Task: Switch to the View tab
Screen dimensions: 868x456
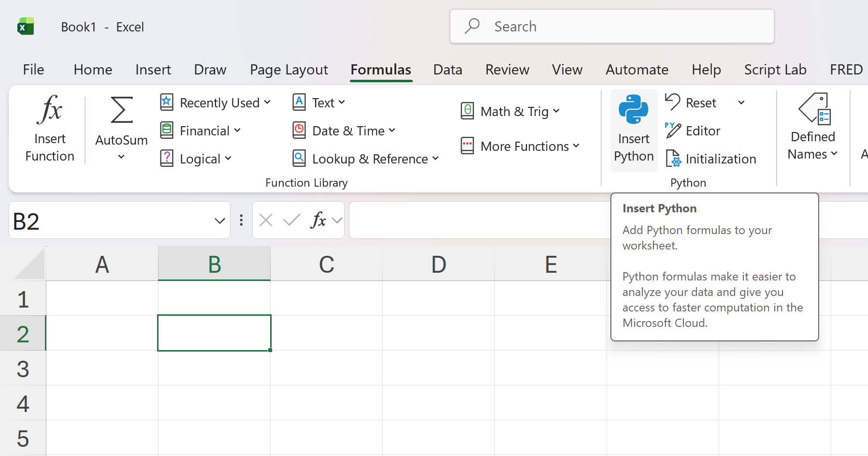Action: (567, 70)
